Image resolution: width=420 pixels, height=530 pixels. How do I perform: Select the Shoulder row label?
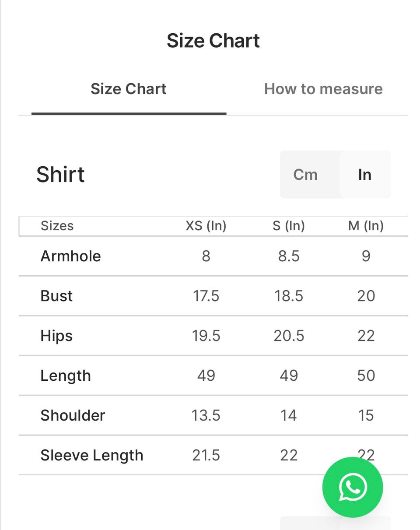click(73, 415)
